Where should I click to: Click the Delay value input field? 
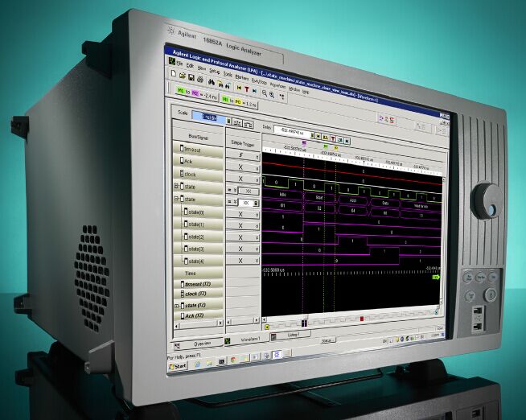[291, 132]
